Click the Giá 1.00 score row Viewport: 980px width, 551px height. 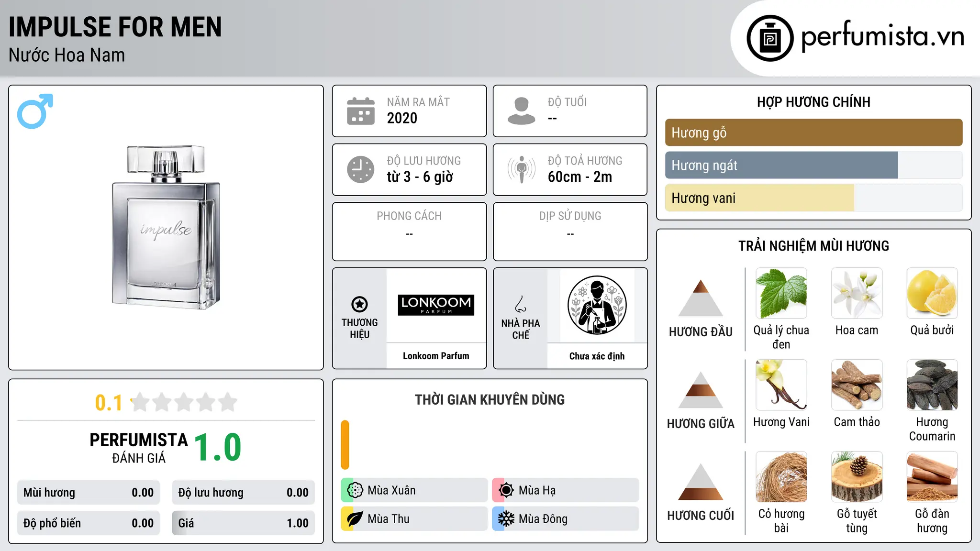coord(244,523)
